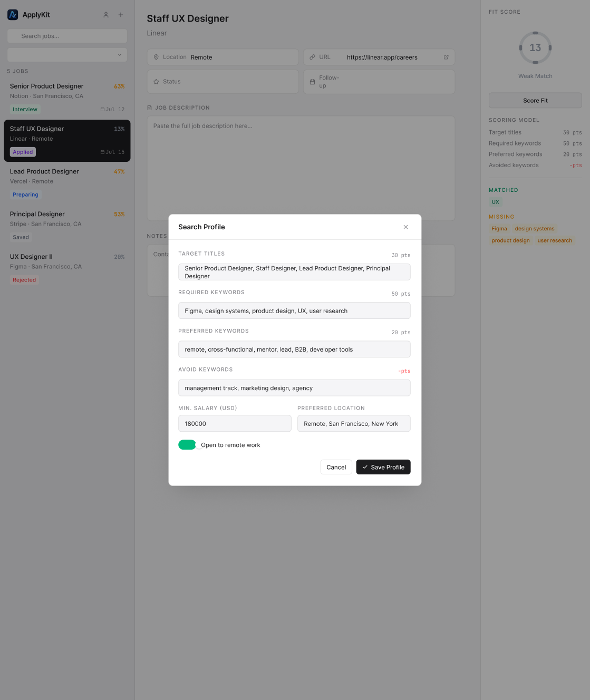Click the 63% score on Senior Product Designer
Image resolution: width=590 pixels, height=700 pixels.
pyautogui.click(x=119, y=86)
